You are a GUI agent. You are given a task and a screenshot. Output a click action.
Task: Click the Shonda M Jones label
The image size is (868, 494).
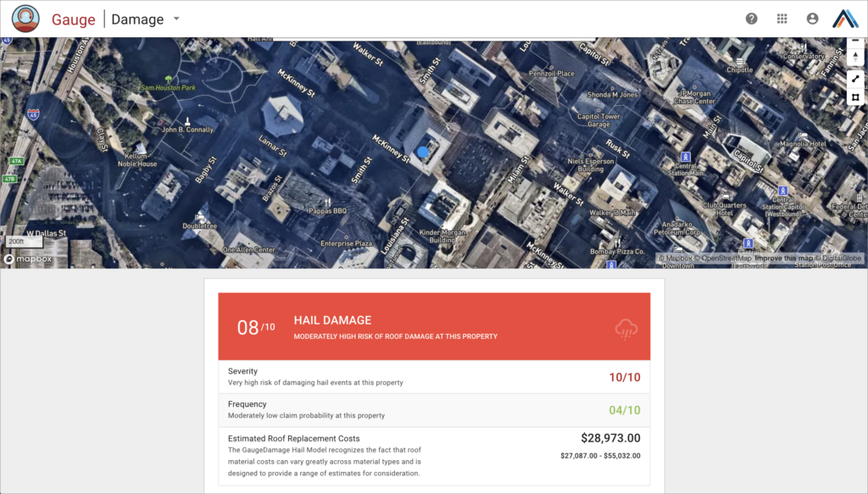tap(612, 95)
